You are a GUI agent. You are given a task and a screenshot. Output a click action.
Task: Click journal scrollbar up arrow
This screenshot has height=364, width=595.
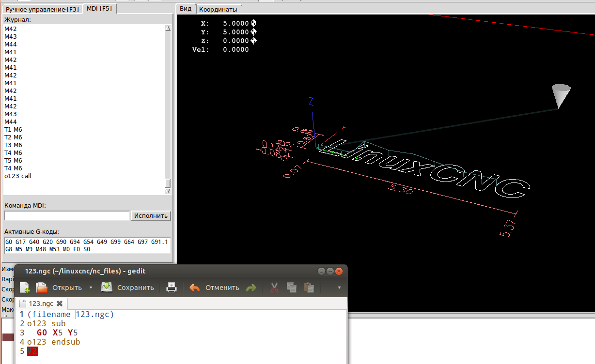tap(168, 28)
